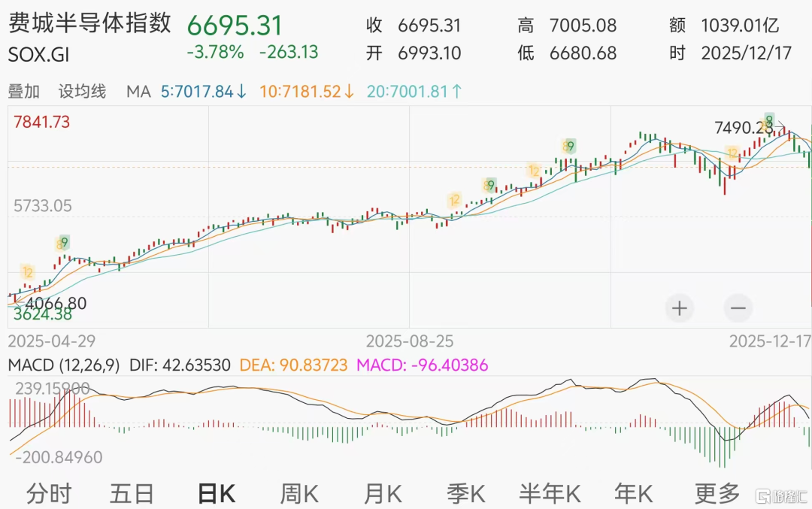Open 设均线 moving average settings

83,92
